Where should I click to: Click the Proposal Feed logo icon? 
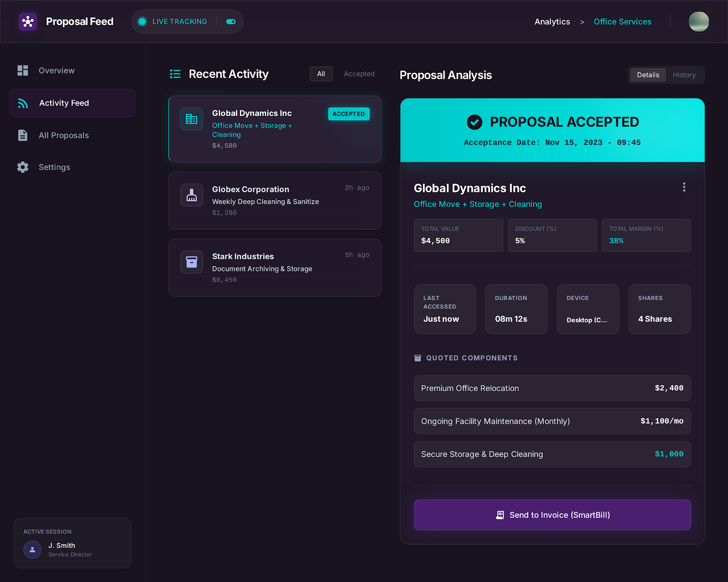[28, 21]
